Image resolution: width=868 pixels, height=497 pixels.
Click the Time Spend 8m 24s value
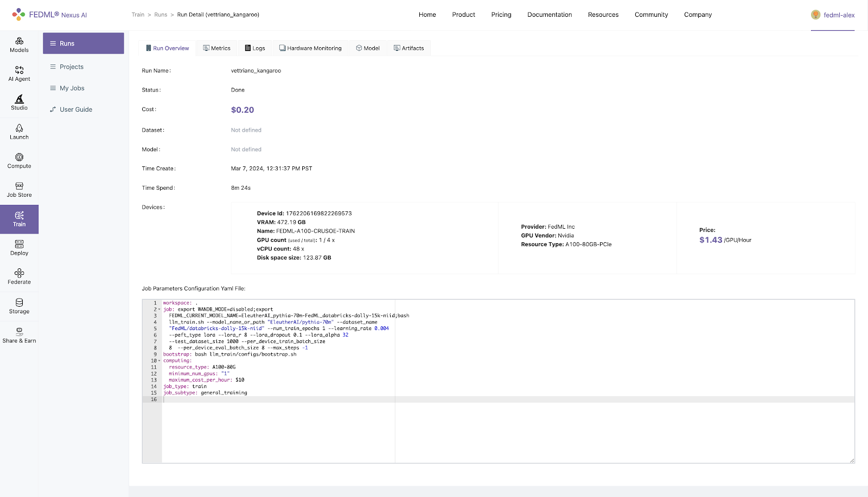point(241,188)
